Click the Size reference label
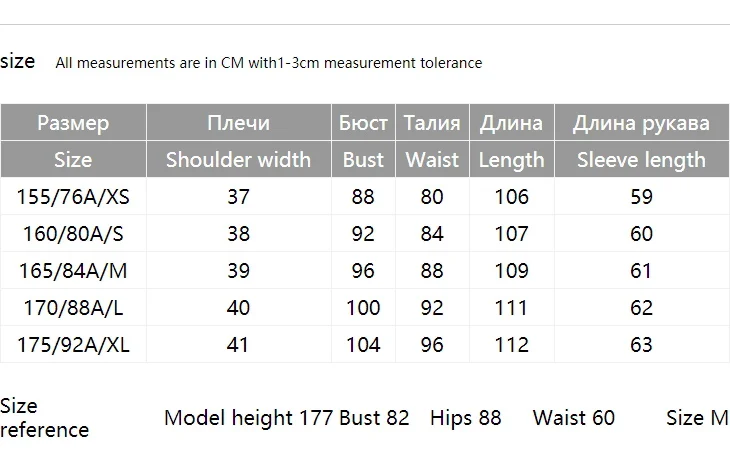Screen dimensions: 730x466 click(44, 418)
